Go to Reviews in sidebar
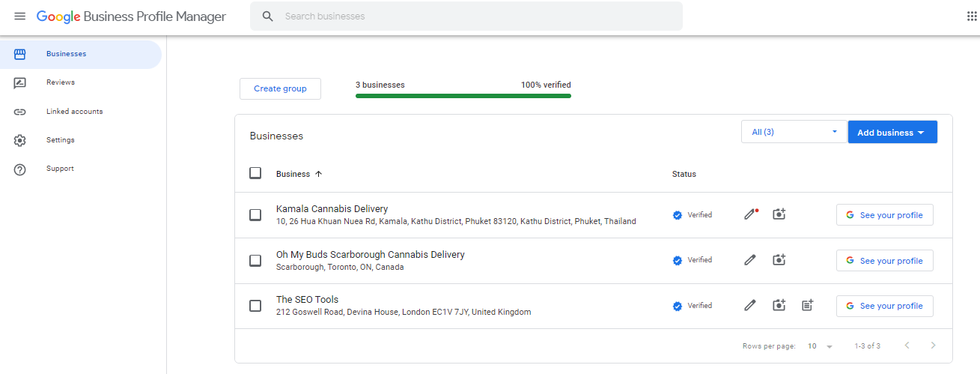The image size is (980, 374). (61, 82)
